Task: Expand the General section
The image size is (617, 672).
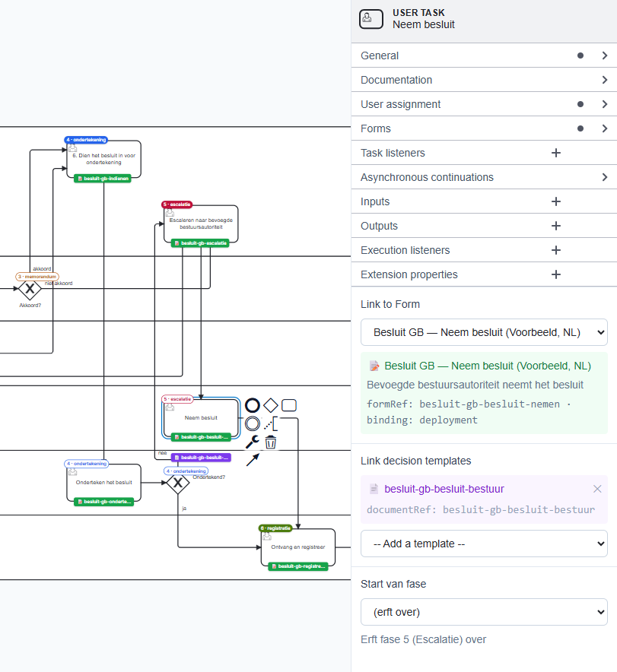Action: (484, 55)
